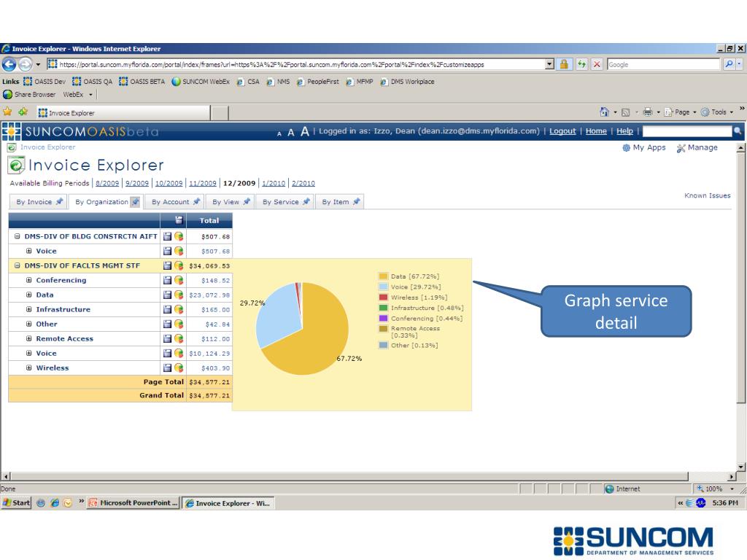The width and height of the screenshot is (747, 560).
Task: Open pie chart icon for DMS-DIV OF BLDG CONSTRCTN AIFT
Action: click(x=179, y=236)
